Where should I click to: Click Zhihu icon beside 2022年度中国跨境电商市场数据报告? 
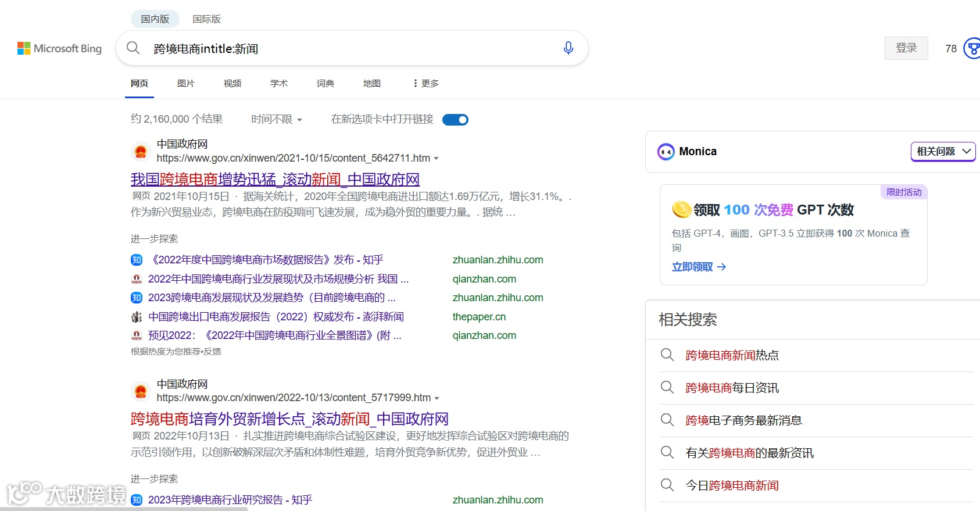click(137, 260)
